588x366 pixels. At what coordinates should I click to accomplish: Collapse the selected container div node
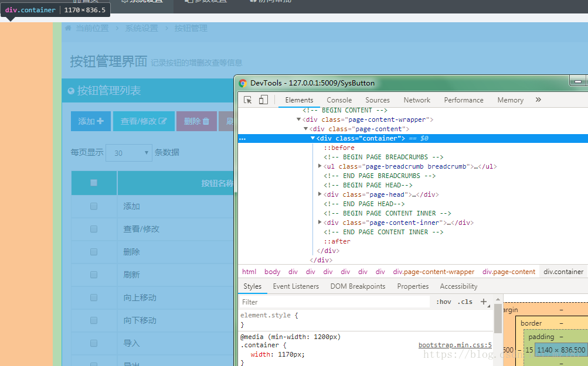coord(312,138)
